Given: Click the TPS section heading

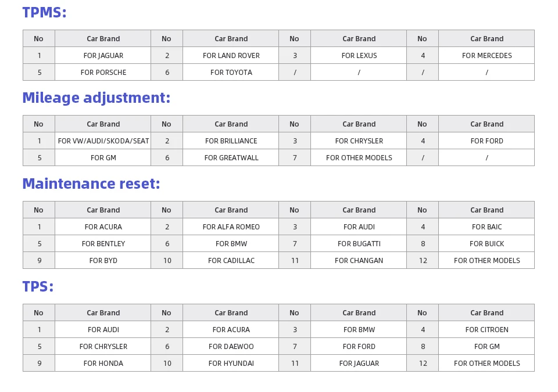Looking at the screenshot, I should click(38, 287).
